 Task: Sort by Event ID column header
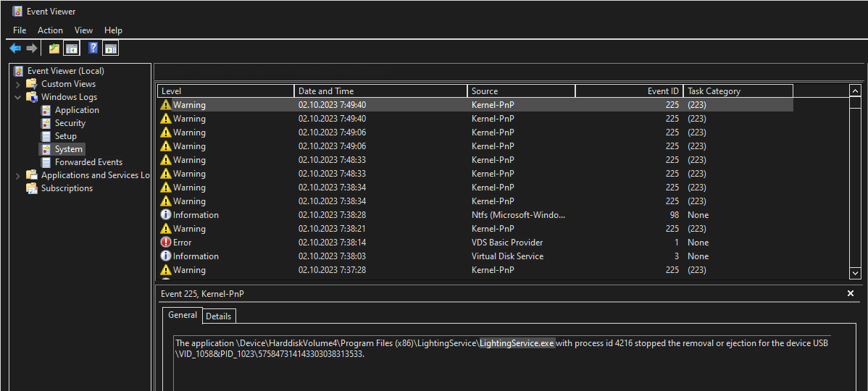click(x=628, y=91)
